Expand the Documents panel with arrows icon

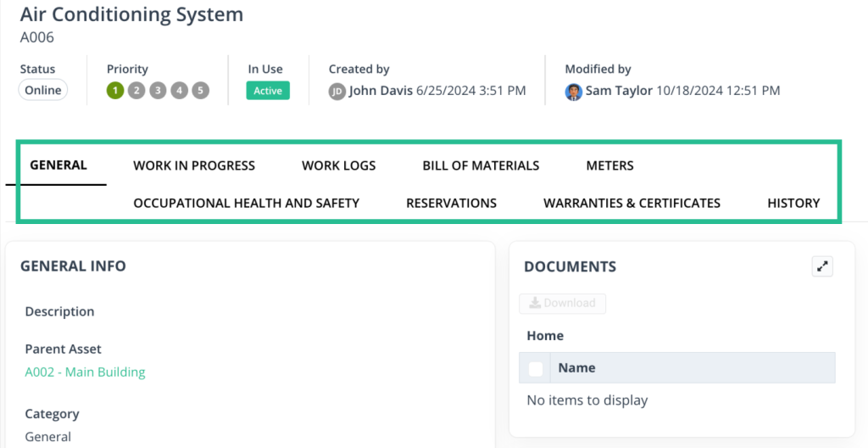pos(821,266)
